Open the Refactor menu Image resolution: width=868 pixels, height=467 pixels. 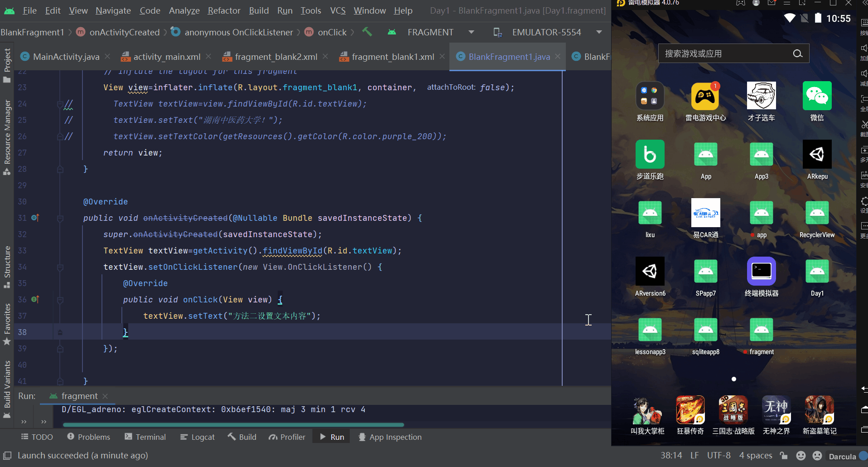pyautogui.click(x=224, y=10)
